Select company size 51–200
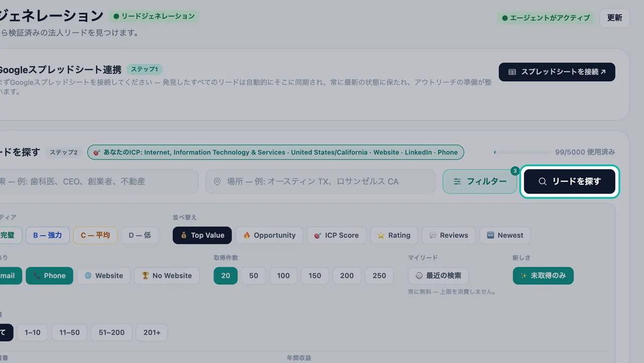The image size is (644, 363). pyautogui.click(x=112, y=332)
